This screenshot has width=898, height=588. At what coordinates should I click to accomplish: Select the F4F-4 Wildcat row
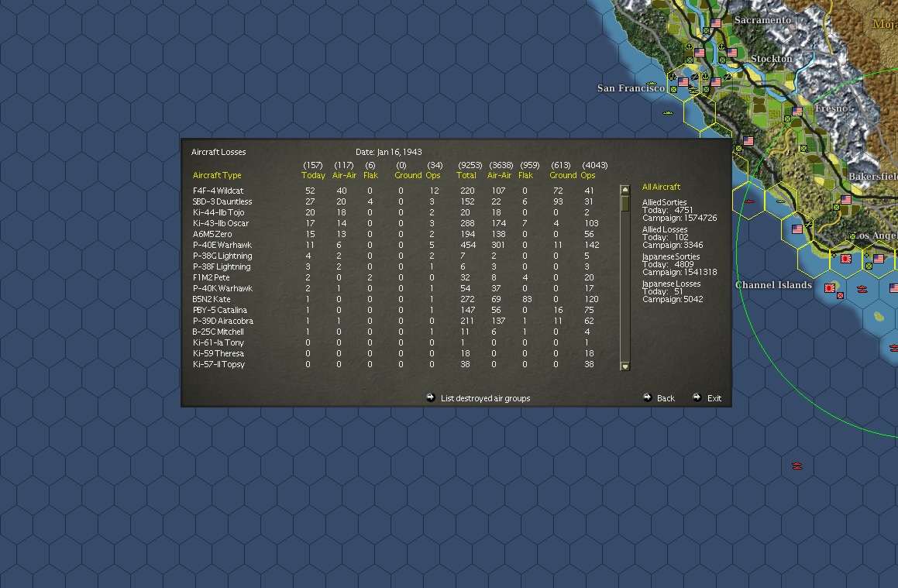(395, 191)
